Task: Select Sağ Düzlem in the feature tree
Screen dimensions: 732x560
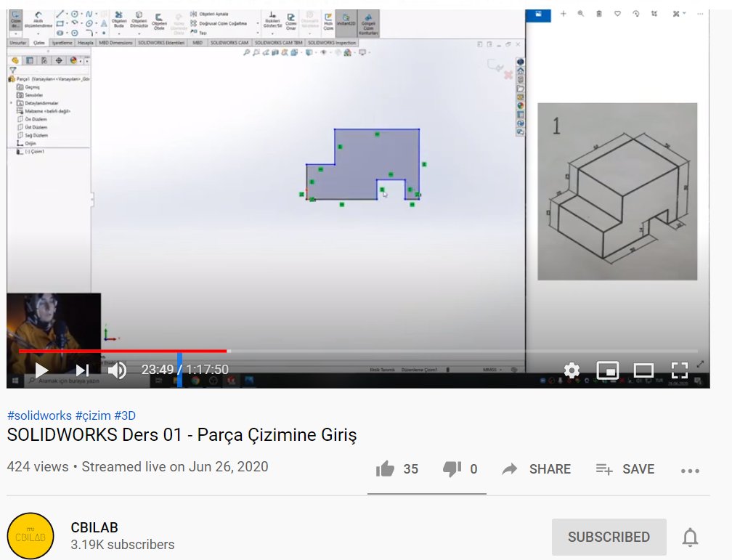Action: 33,135
